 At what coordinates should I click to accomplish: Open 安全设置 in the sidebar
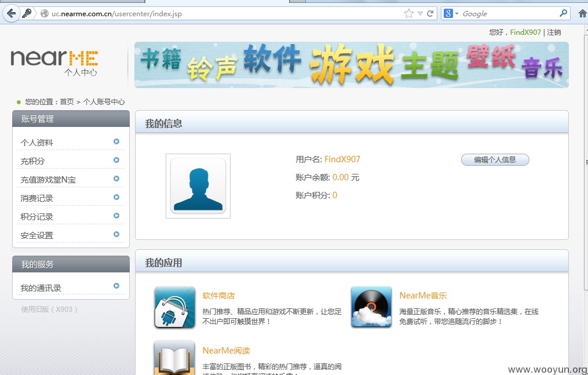tap(36, 235)
